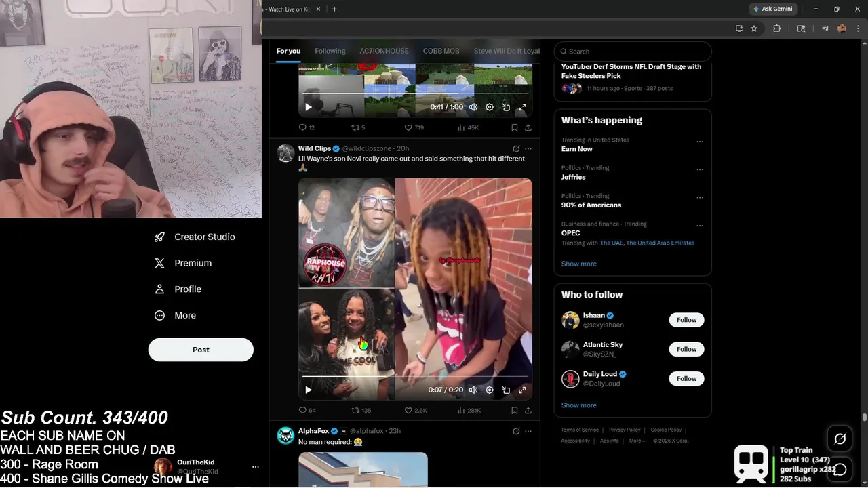
Task: Open options for Earn Now trend
Action: click(700, 142)
